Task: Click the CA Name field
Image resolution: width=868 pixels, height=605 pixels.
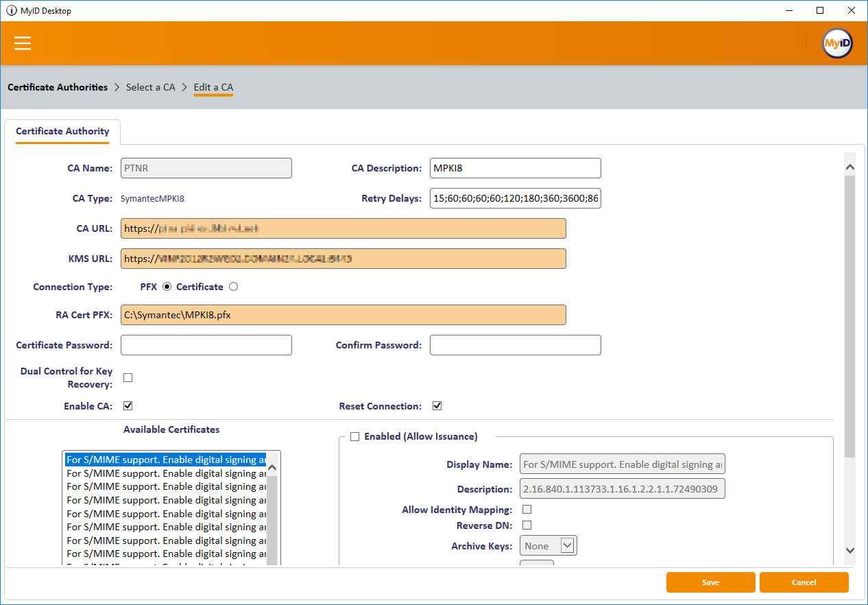Action: (206, 168)
